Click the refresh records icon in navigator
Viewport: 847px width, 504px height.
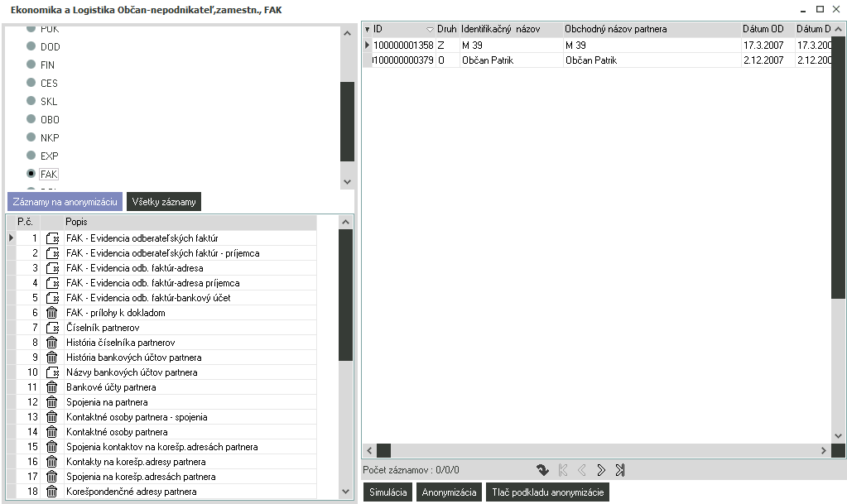pyautogui.click(x=542, y=470)
